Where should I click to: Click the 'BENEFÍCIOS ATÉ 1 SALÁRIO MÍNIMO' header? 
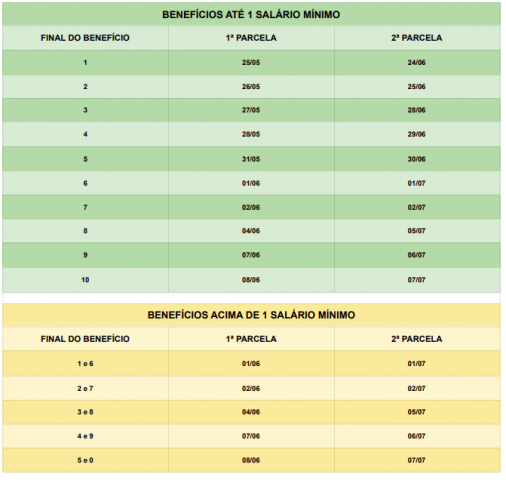[x=251, y=15]
